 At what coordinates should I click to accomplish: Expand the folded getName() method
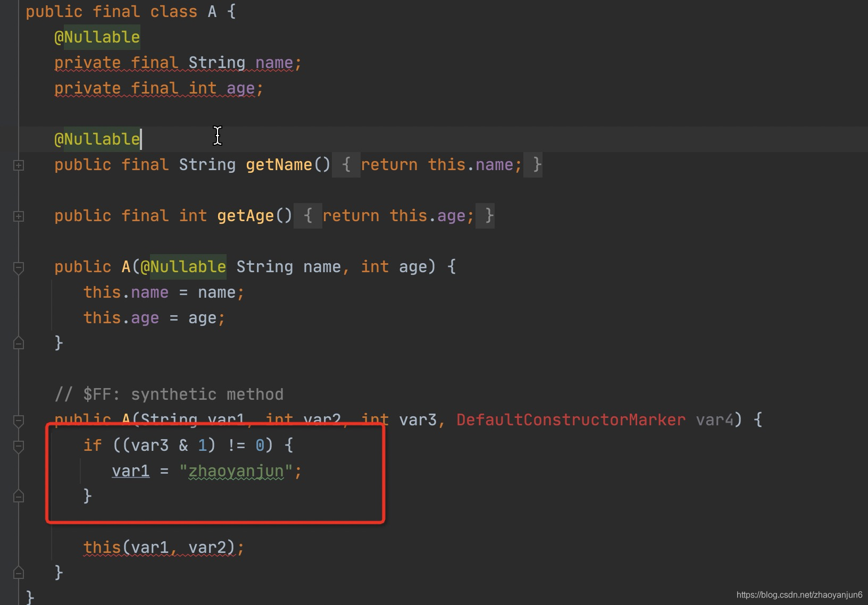pyautogui.click(x=19, y=165)
